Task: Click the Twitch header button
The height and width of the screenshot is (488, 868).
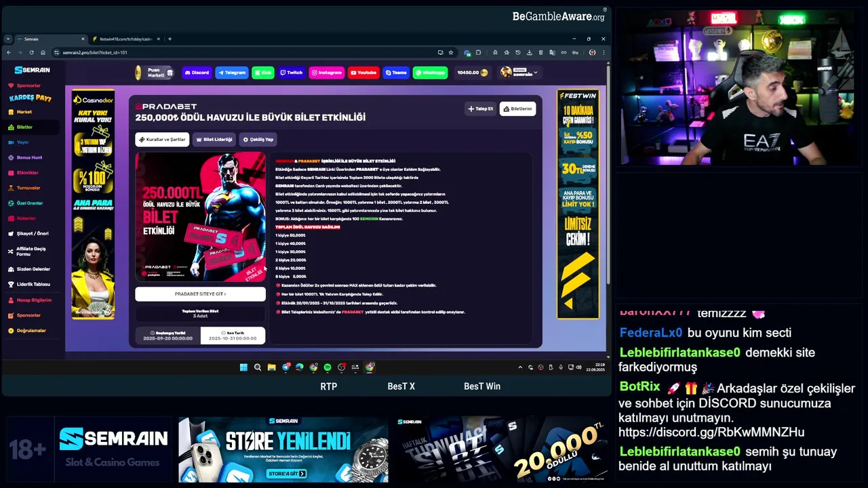Action: (292, 73)
